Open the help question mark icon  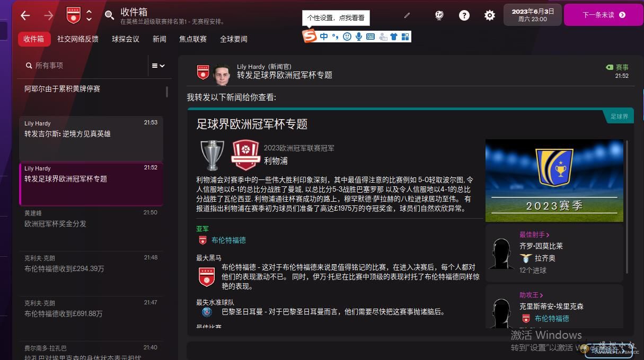(464, 15)
